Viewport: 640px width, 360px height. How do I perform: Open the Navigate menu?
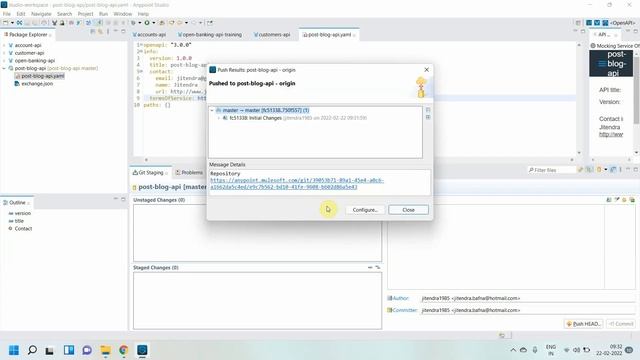(x=41, y=14)
